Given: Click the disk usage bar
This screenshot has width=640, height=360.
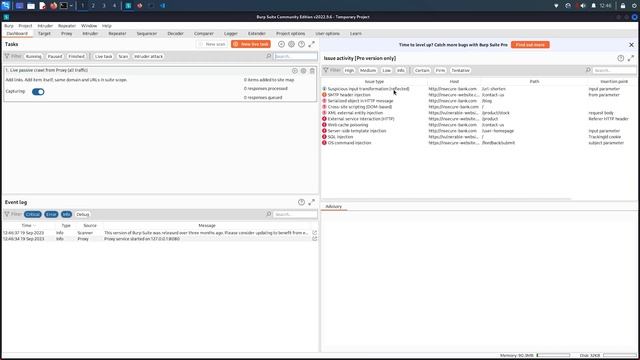Looking at the screenshot, I should tap(620, 355).
